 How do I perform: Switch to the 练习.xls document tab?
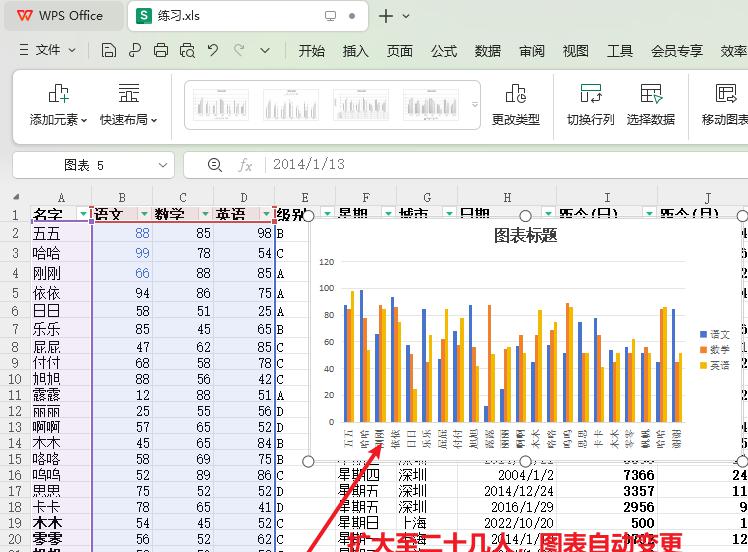coord(247,16)
